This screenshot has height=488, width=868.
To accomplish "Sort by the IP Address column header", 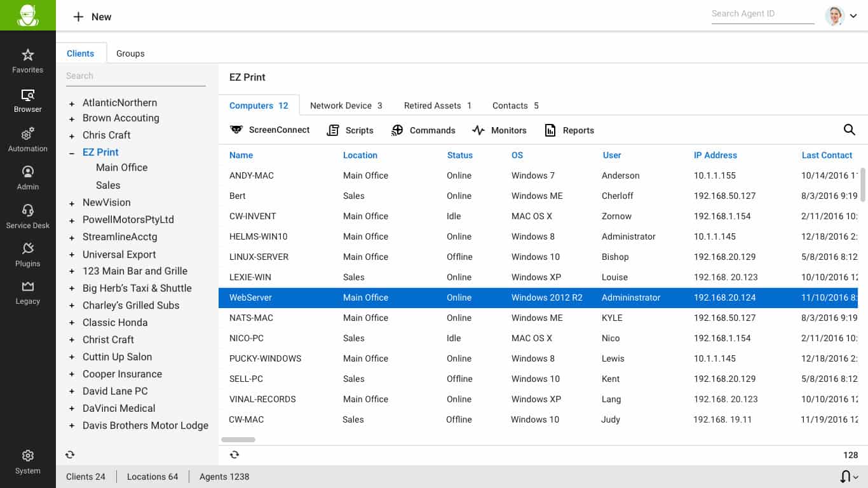I will coord(715,155).
